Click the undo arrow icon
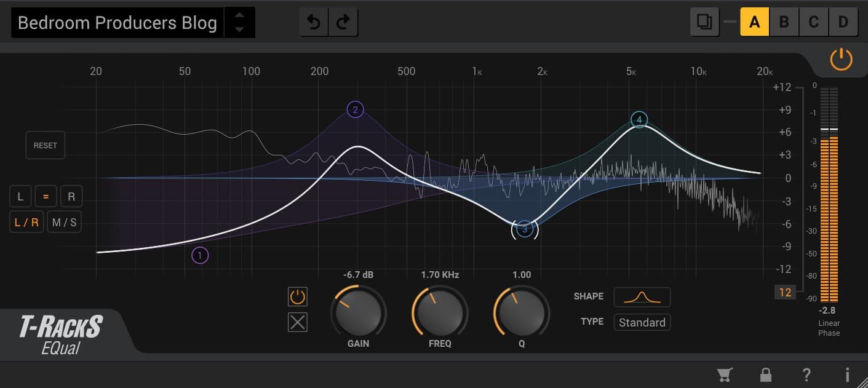 314,23
